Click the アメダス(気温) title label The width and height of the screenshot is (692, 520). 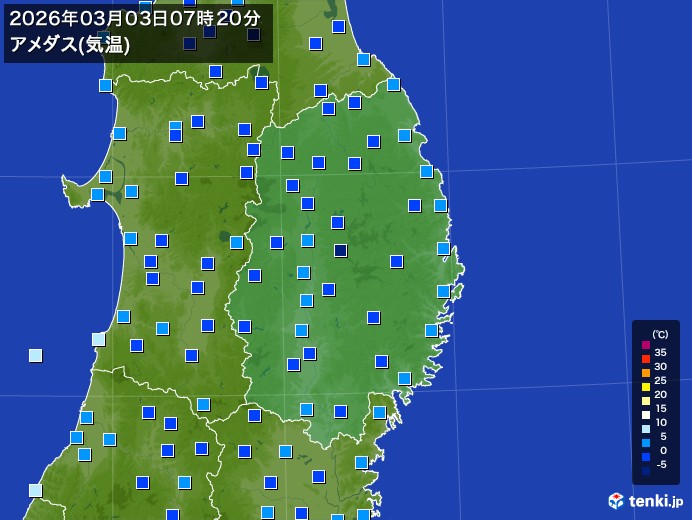[70, 45]
